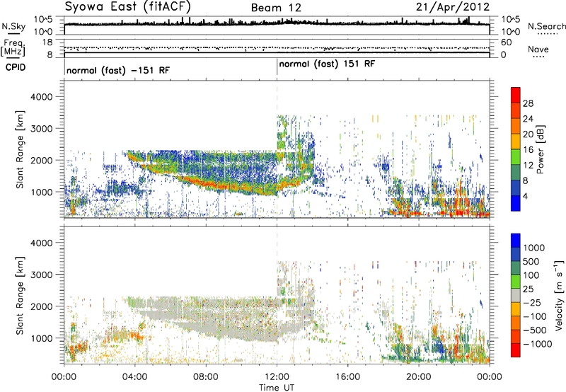
Task: Pick the blue top segment of velocity color bar
Action: 516,241
